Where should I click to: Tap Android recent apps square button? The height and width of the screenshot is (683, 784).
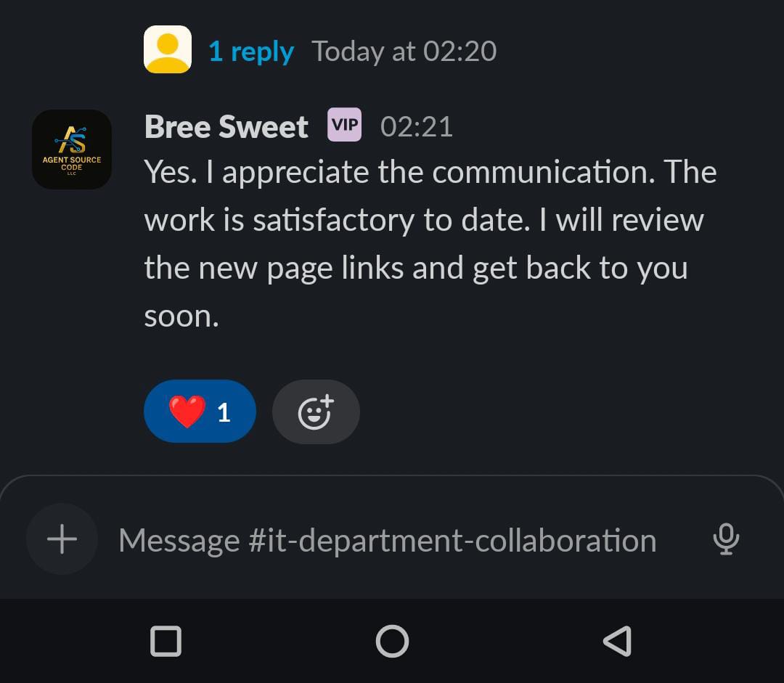[x=166, y=641]
